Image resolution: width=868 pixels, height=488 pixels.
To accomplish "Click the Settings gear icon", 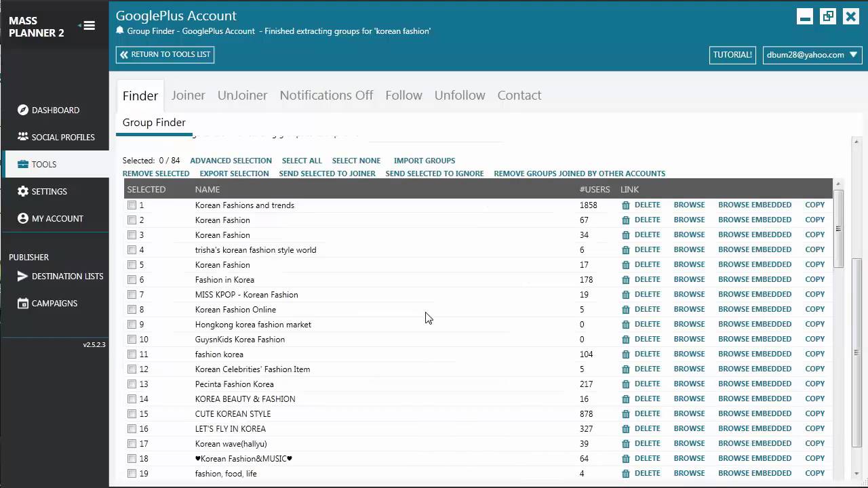I will pos(22,191).
